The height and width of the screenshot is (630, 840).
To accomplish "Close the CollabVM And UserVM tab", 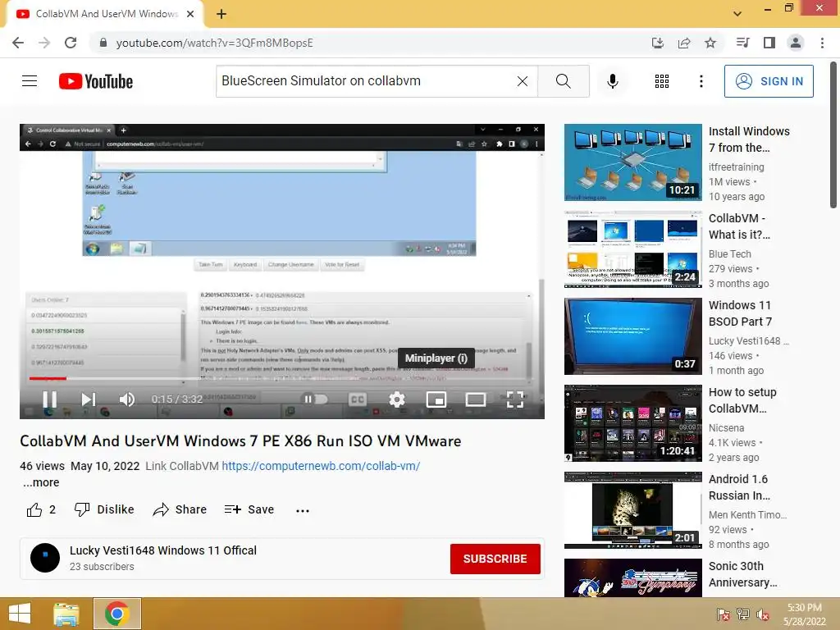I will tap(190, 14).
